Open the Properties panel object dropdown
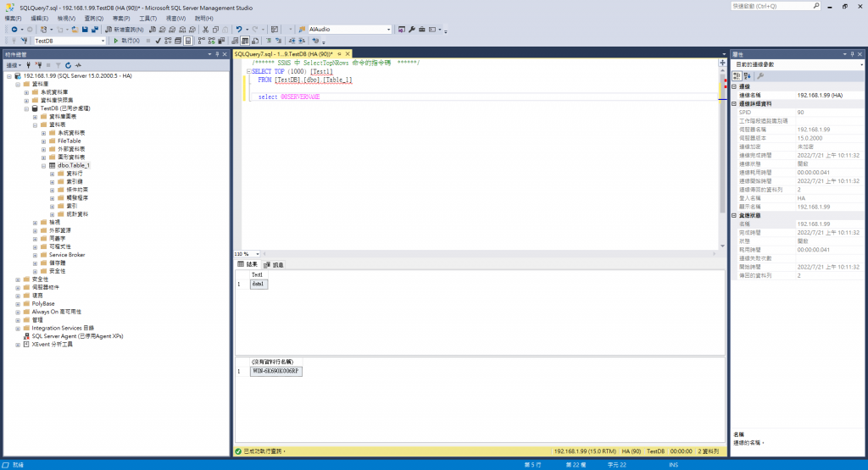Viewport: 868px width, 470px height. [861, 64]
